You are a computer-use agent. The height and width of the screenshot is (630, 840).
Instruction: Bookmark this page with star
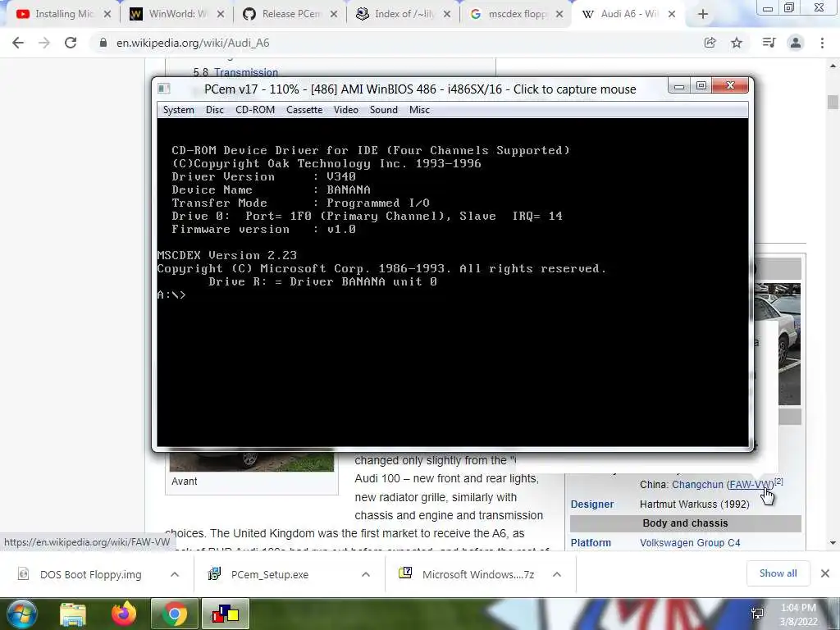[737, 43]
